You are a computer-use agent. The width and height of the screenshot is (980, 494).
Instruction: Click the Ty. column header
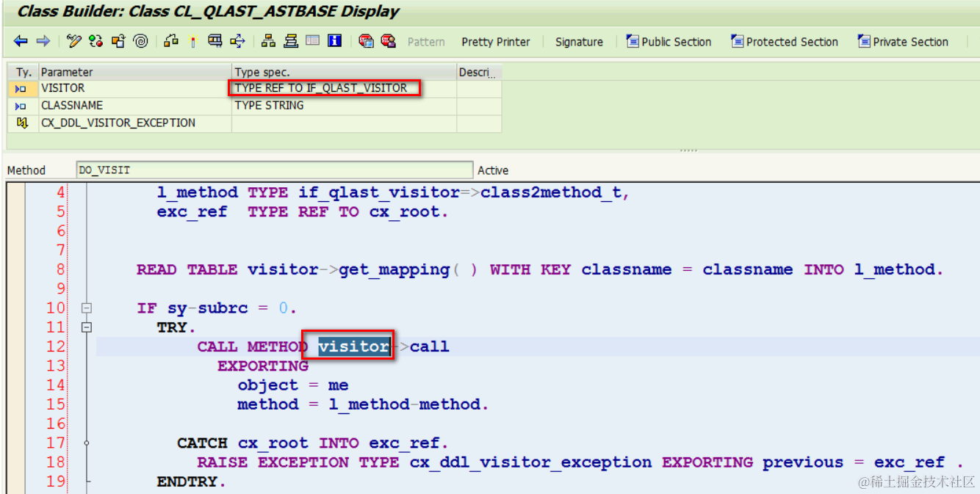click(23, 72)
